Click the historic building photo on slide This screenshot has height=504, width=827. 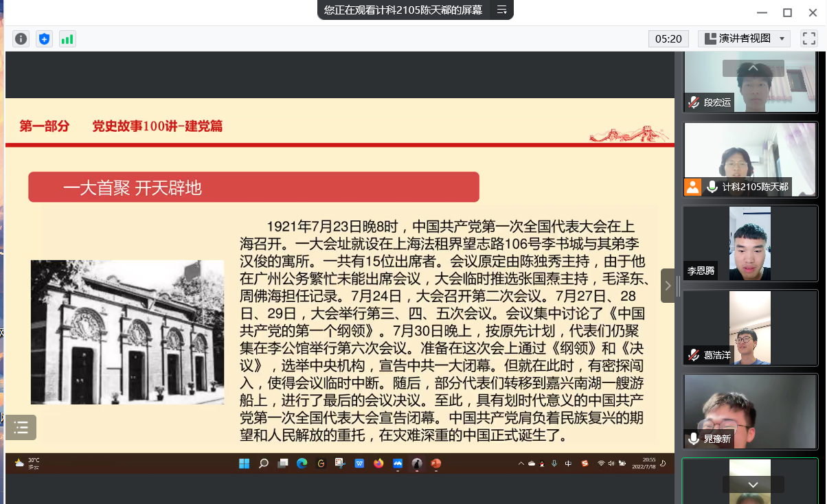(127, 332)
